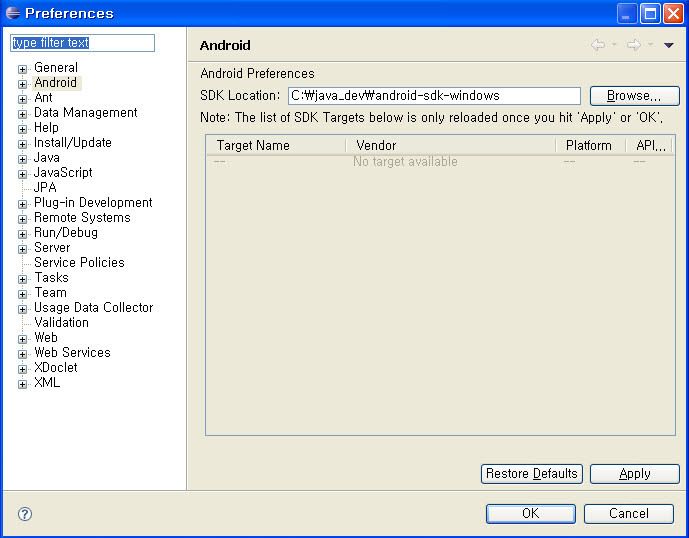Click the Browse button for SDK location
Screen dimensions: 689x538
click(x=634, y=96)
